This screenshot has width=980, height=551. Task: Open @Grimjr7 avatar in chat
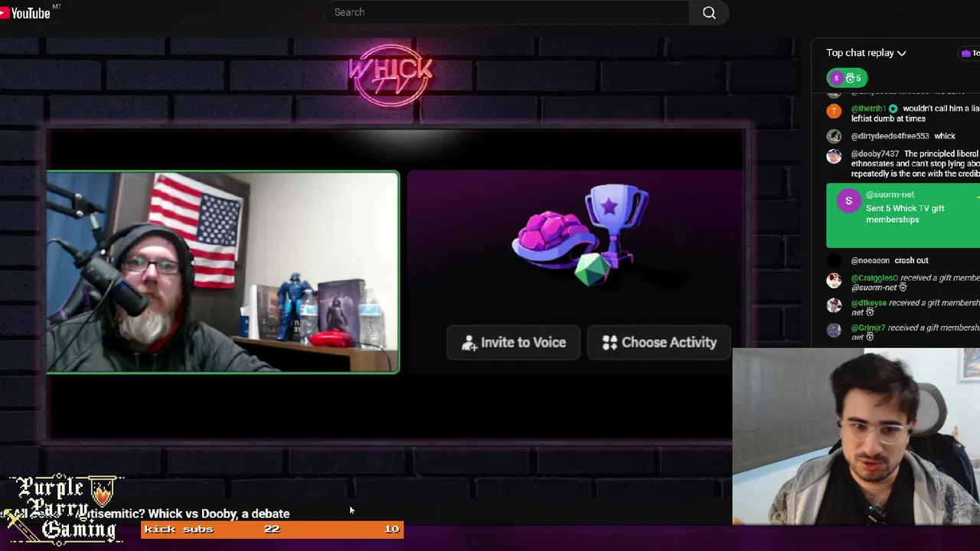[834, 330]
